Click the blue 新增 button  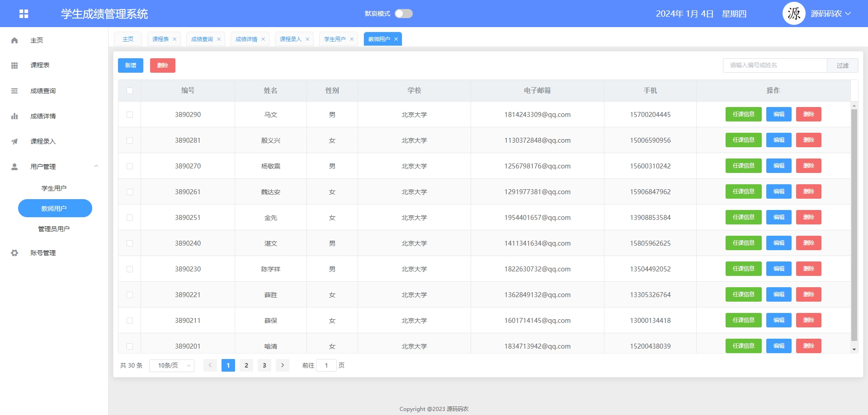[x=131, y=65]
